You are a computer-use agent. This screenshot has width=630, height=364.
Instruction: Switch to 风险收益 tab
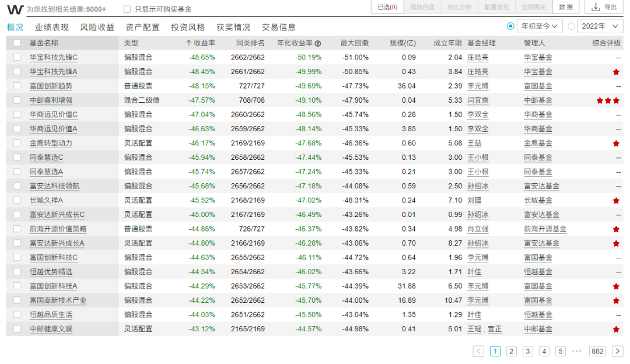(97, 27)
